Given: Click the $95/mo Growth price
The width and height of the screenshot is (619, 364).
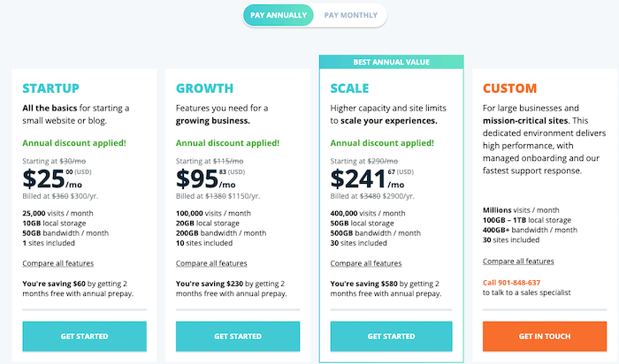Looking at the screenshot, I should click(206, 178).
